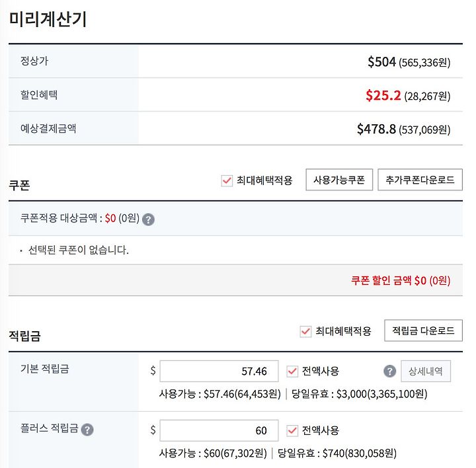Screen dimensions: 476x468
Task: Click 추가쿠폰다운로드 button
Action: pos(420,180)
